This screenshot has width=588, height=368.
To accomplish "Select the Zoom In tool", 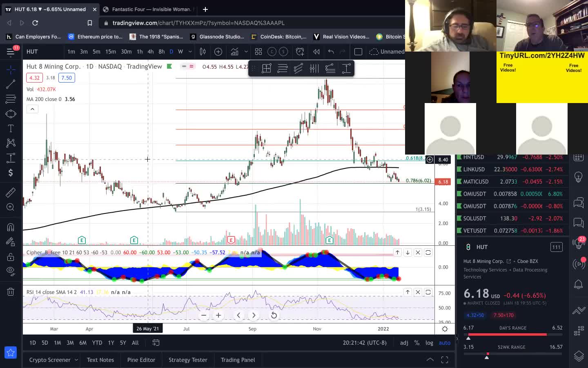I will (11, 207).
